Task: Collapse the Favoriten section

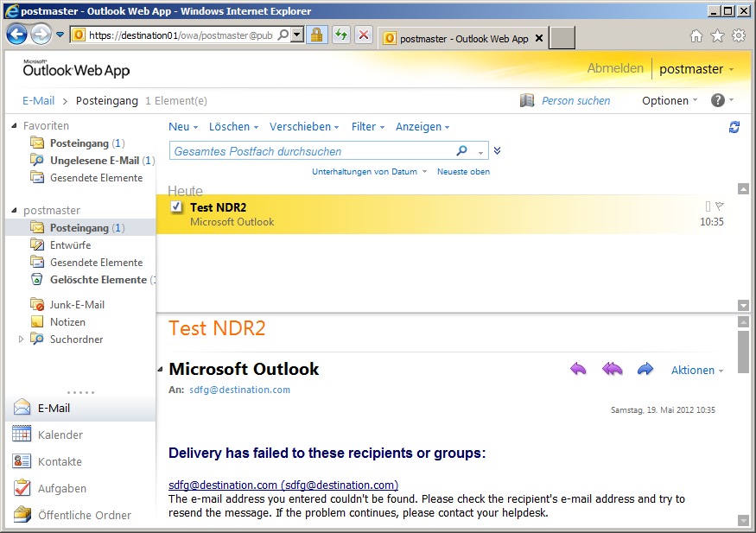Action: point(15,126)
